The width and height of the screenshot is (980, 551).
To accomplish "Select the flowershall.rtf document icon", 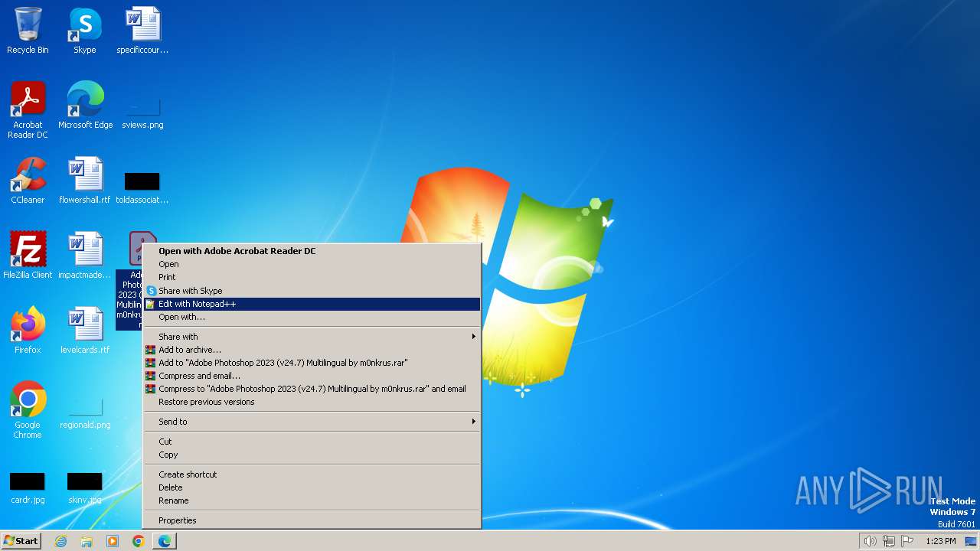I will 85,181.
